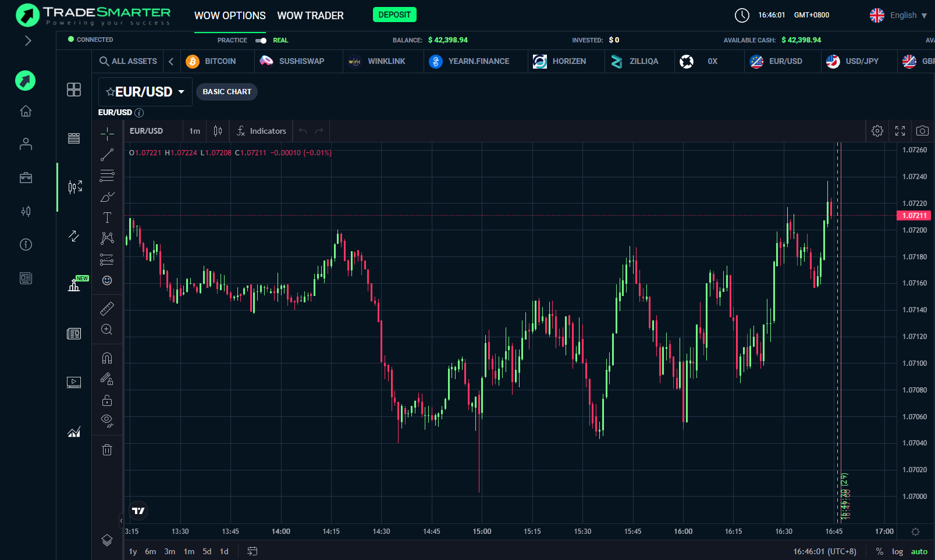935x560 pixels.
Task: Select the HORIZEN asset tab
Action: click(x=560, y=61)
